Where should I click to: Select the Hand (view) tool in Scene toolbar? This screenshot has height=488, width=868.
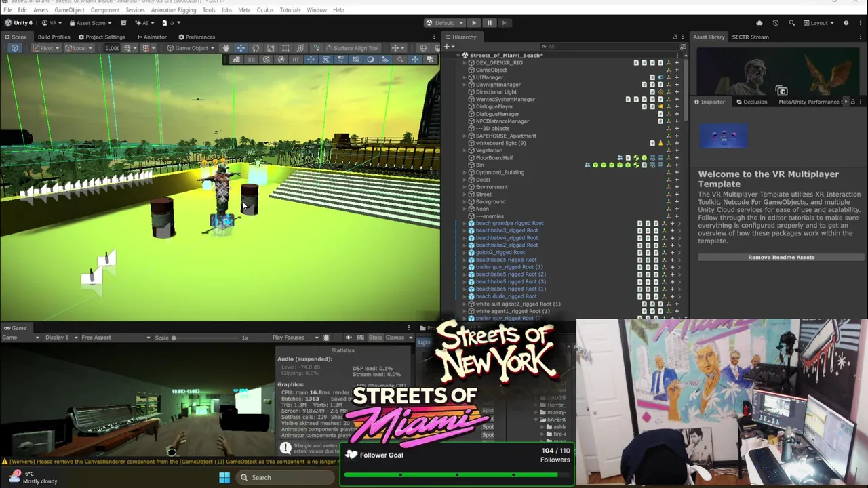[226, 48]
